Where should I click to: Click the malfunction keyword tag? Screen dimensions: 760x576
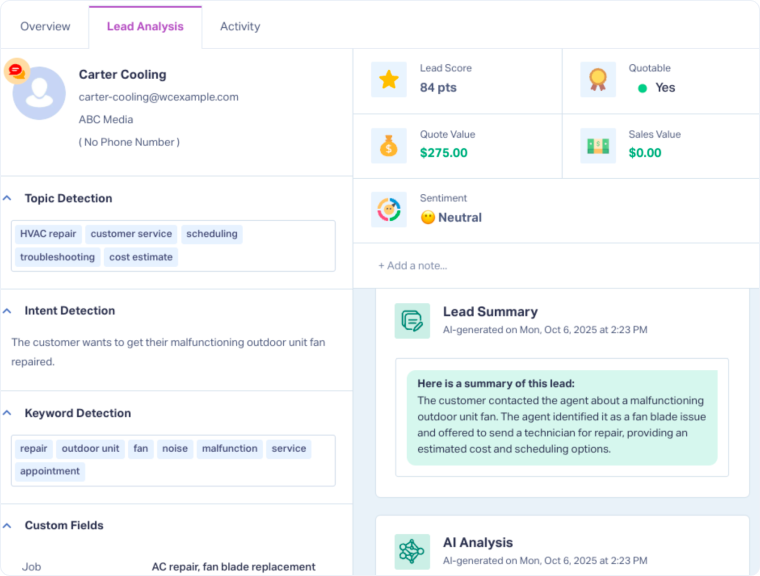click(229, 448)
